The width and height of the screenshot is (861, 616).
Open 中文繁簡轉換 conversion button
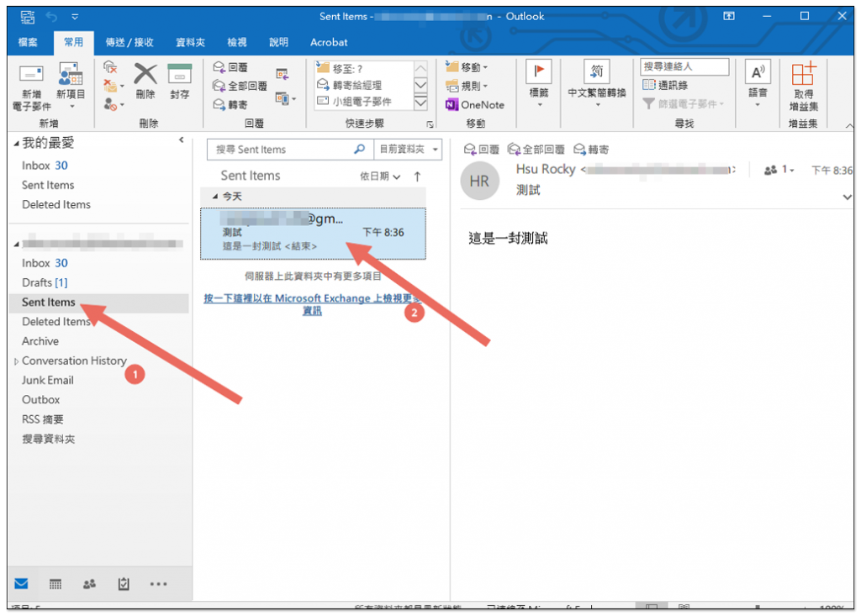pyautogui.click(x=597, y=84)
